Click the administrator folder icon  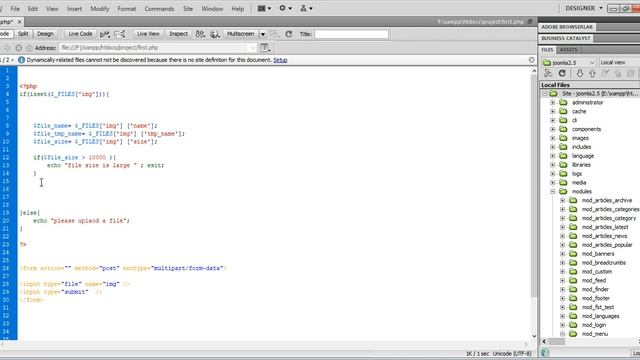(563, 102)
